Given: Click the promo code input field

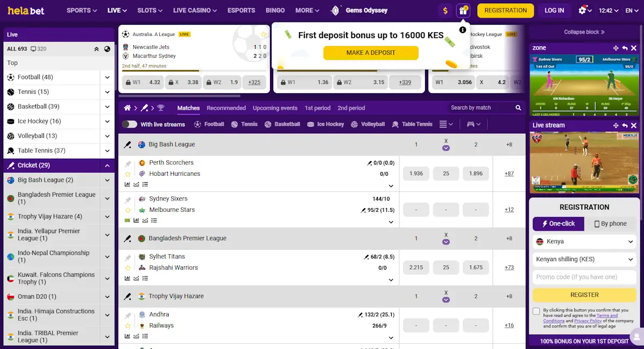Looking at the screenshot, I should tap(584, 277).
